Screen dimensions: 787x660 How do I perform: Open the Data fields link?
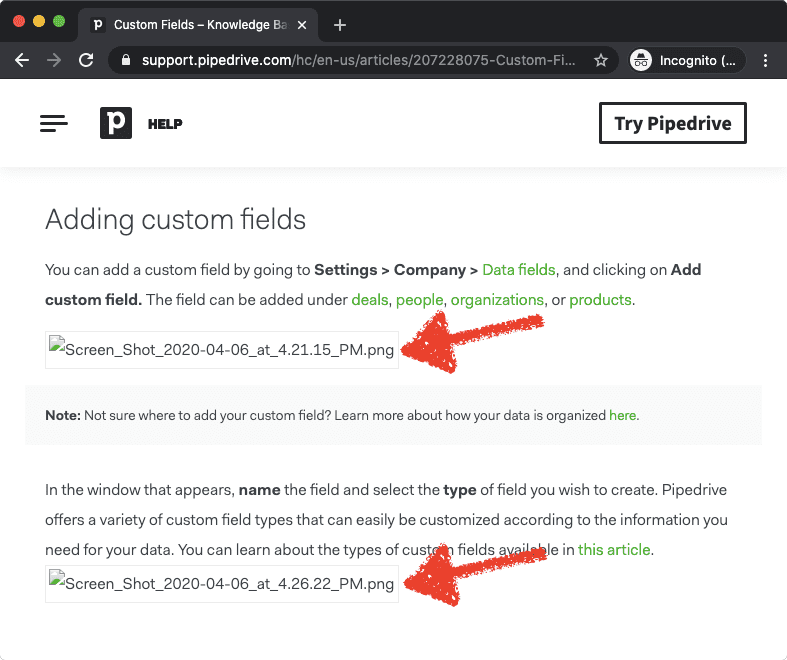(x=518, y=270)
